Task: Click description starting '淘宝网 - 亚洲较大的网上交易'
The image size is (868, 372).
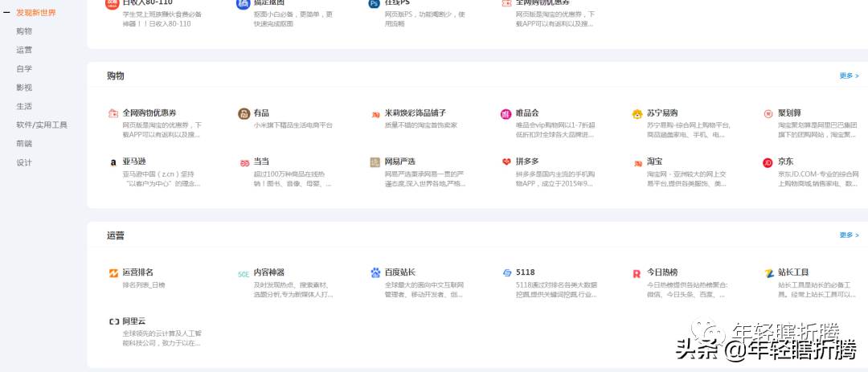Action: click(x=686, y=179)
